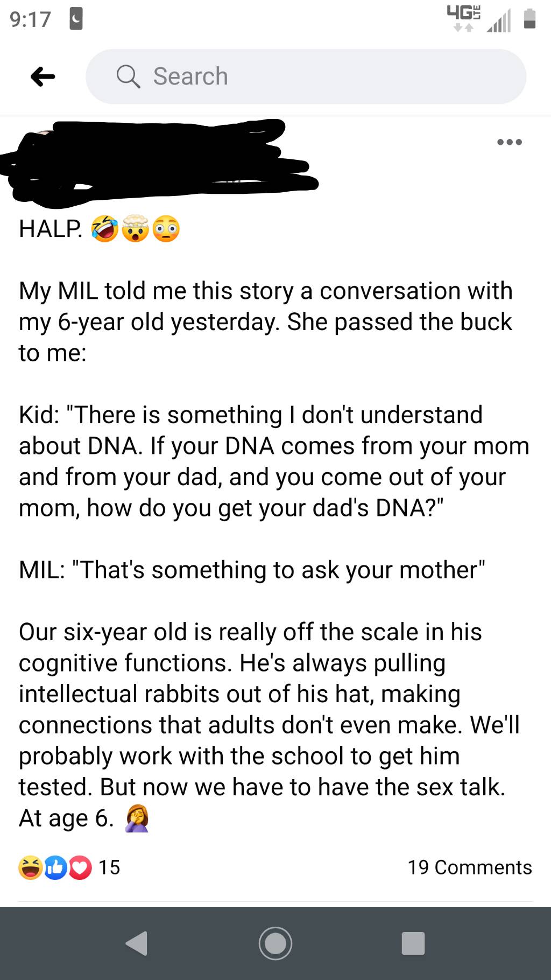551x980 pixels.
Task: Tap the red heart love reaction
Action: [x=80, y=867]
